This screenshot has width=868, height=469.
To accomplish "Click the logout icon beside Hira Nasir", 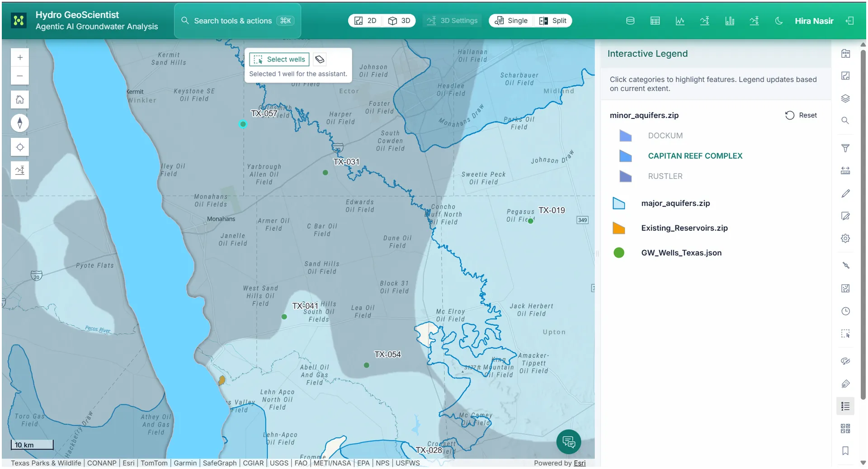I will coord(850,21).
